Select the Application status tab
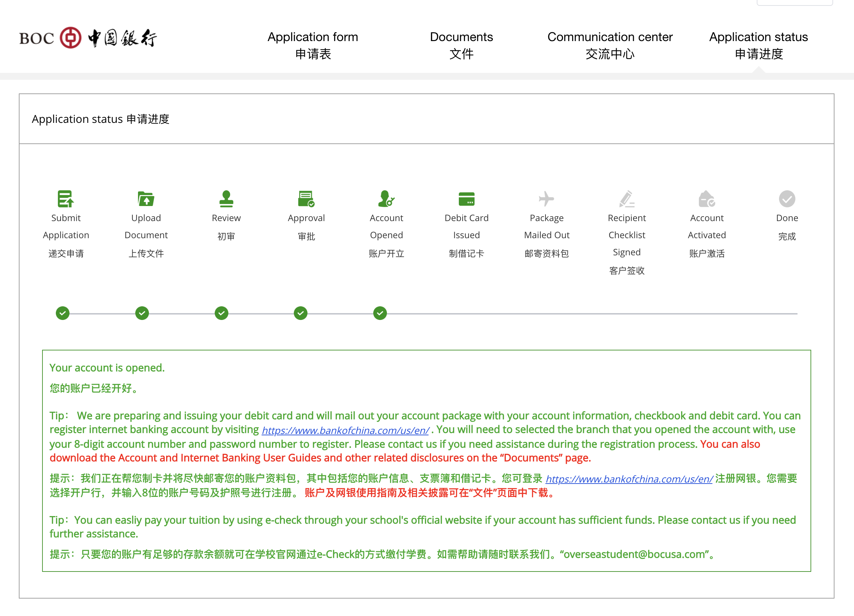 pos(758,45)
